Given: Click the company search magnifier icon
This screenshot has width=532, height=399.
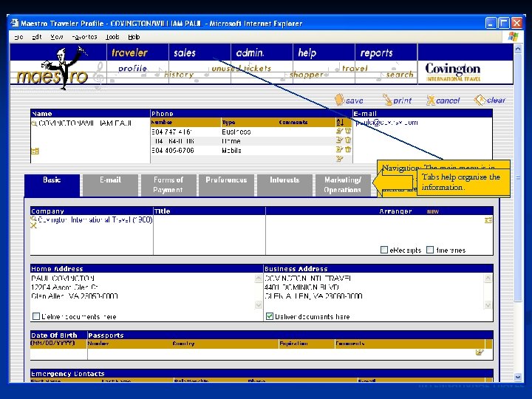Looking at the screenshot, I should click(x=33, y=219).
